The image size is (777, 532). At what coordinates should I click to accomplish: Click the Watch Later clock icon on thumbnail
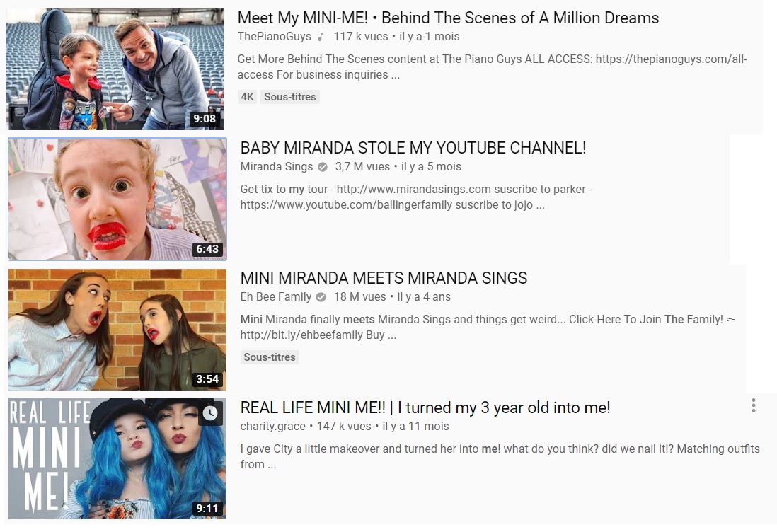coord(210,413)
